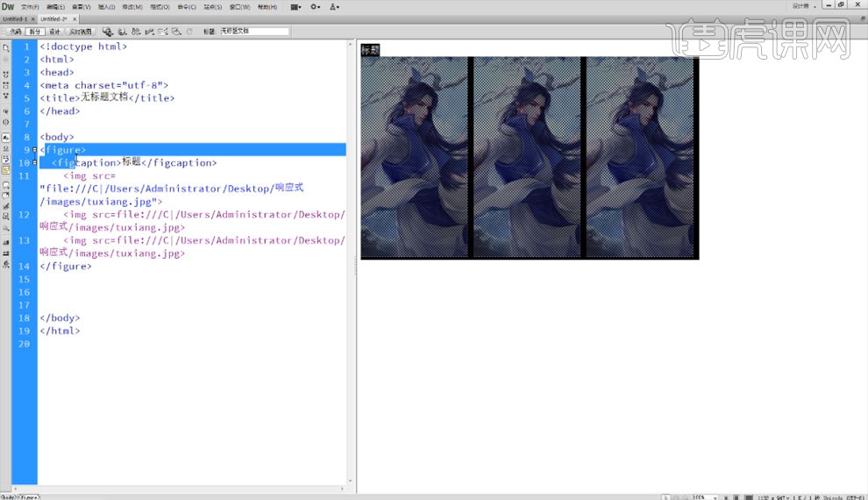Toggle Line Numbers in coding toolbar
Screen dimensions: 868x500
[x=6, y=138]
